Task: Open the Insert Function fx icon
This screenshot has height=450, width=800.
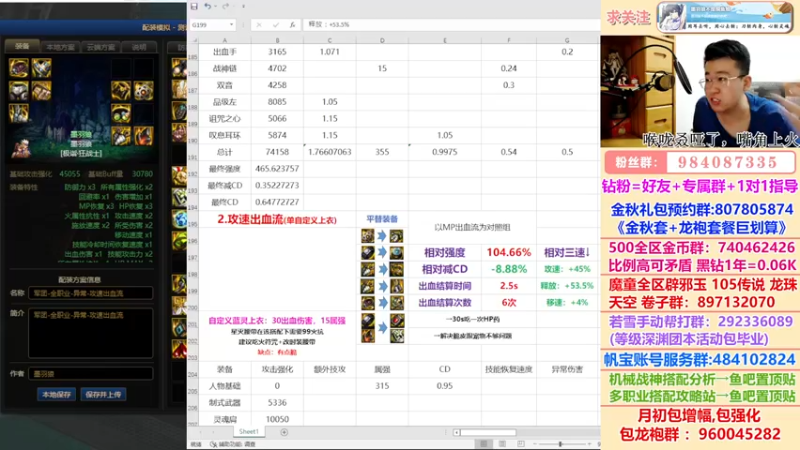Action: (292, 24)
